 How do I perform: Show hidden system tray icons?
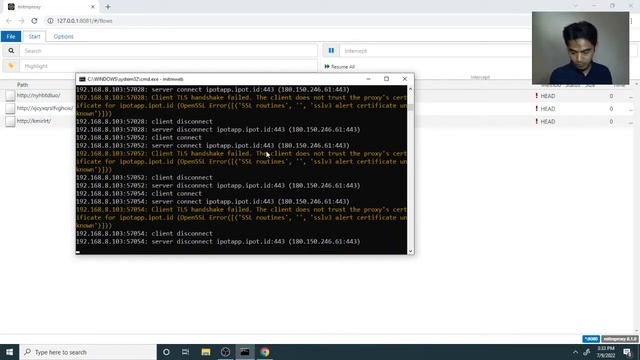pos(575,352)
